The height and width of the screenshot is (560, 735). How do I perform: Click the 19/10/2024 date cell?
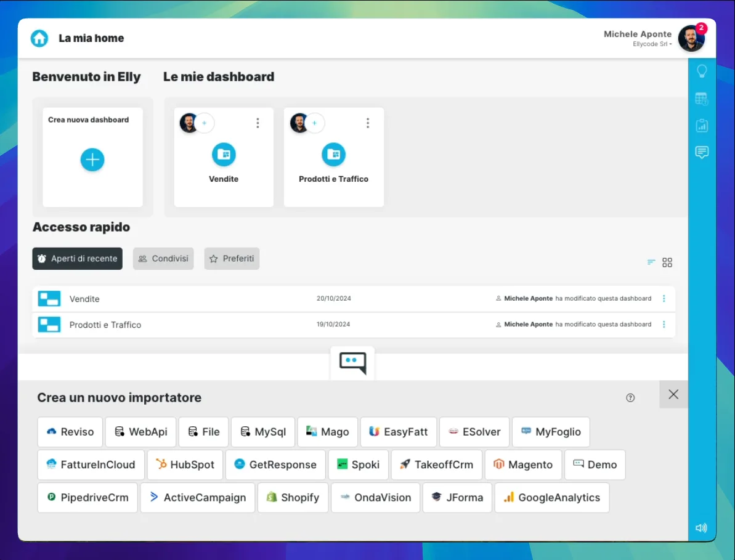[x=333, y=324]
